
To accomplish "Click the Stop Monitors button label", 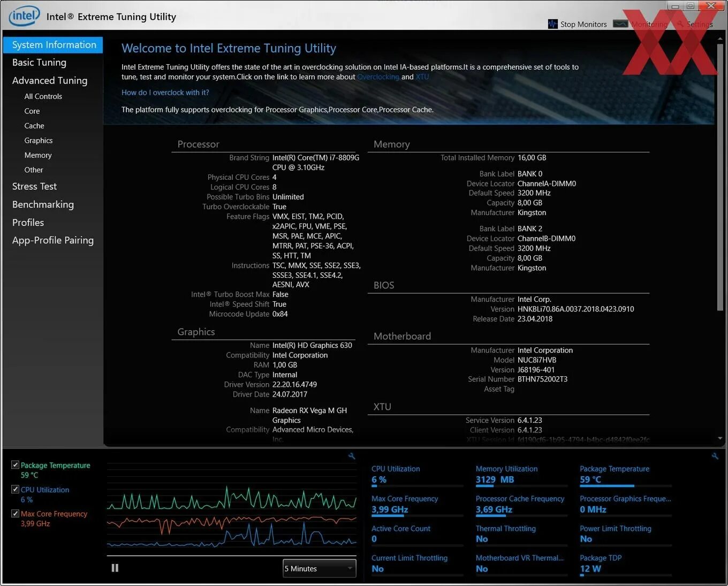I will [x=583, y=24].
